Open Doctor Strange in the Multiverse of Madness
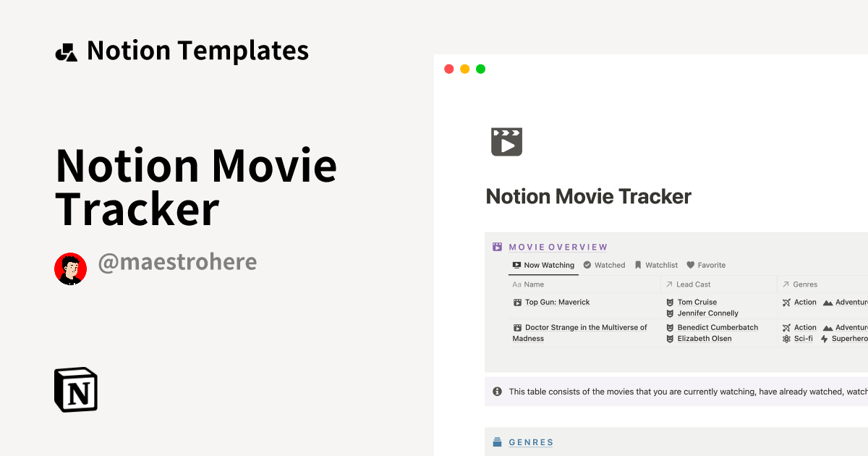Screen dimensions: 868x456 point(579,333)
